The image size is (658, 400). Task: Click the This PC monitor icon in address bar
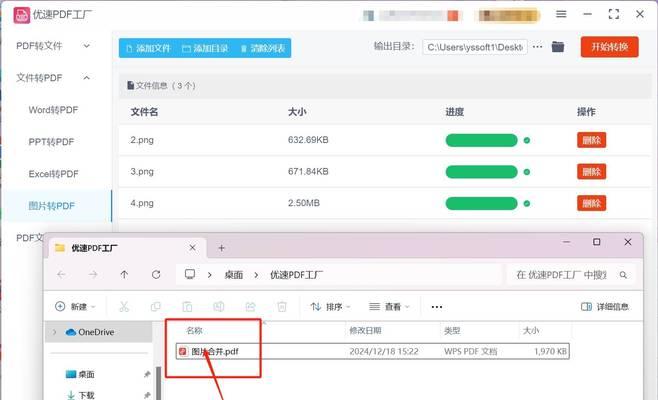pos(190,275)
